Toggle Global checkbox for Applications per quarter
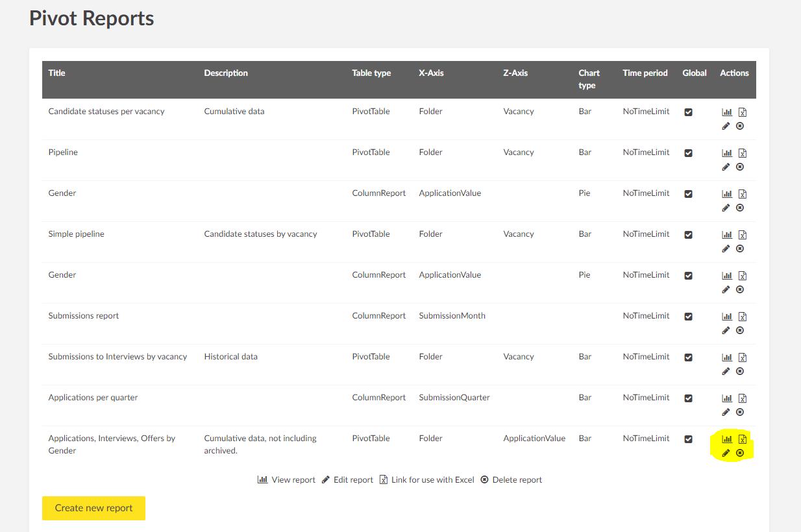The width and height of the screenshot is (801, 532). [688, 398]
